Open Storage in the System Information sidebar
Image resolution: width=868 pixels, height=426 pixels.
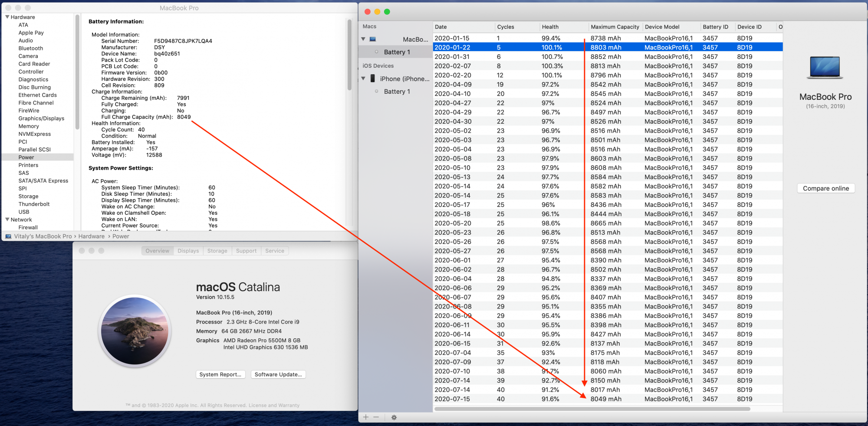[x=28, y=197]
